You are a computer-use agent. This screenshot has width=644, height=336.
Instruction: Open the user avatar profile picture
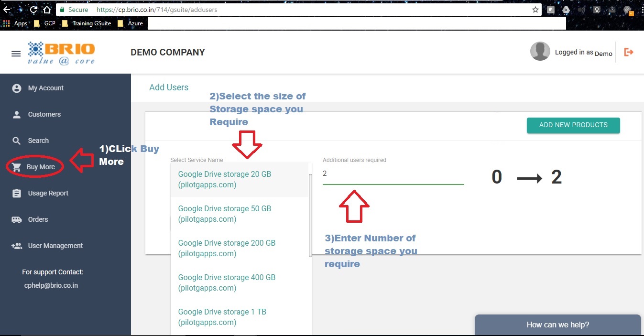pyautogui.click(x=540, y=51)
